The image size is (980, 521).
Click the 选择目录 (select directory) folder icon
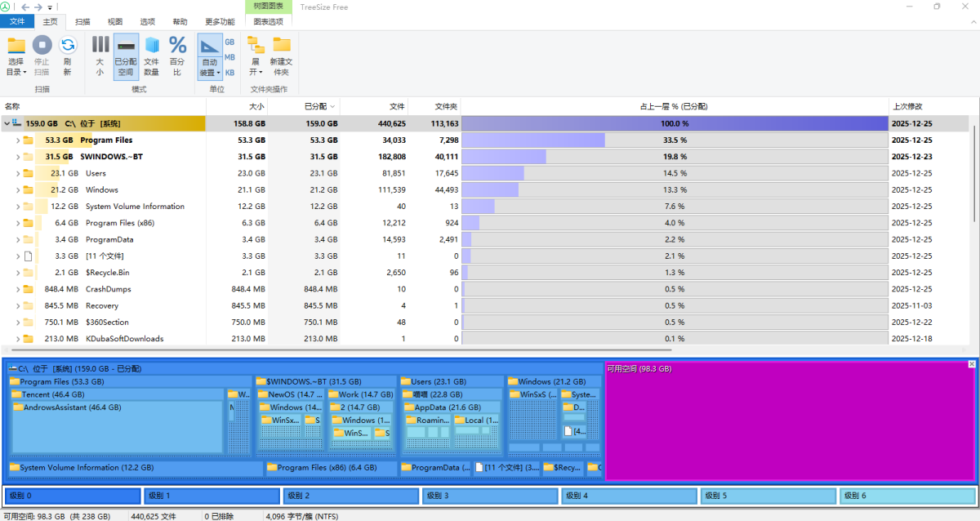16,46
